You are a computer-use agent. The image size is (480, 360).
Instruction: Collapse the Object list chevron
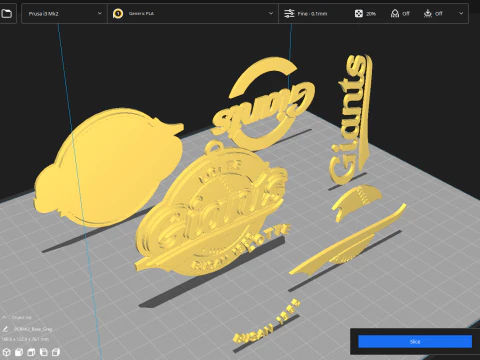[4, 317]
